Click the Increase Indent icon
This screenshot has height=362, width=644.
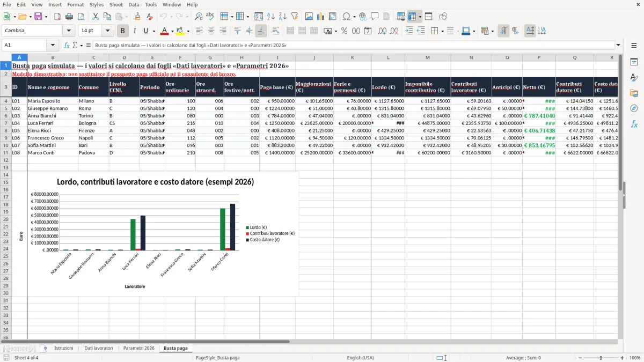tap(409, 31)
